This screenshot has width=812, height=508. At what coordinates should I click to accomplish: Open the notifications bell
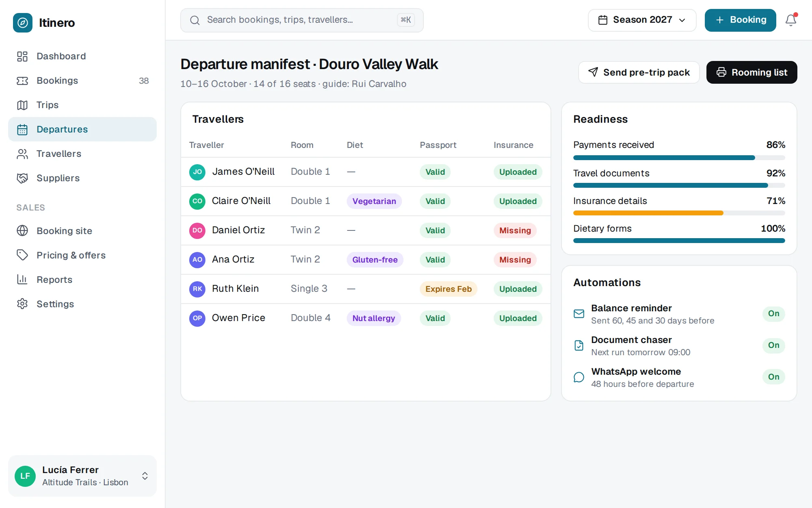pyautogui.click(x=790, y=20)
